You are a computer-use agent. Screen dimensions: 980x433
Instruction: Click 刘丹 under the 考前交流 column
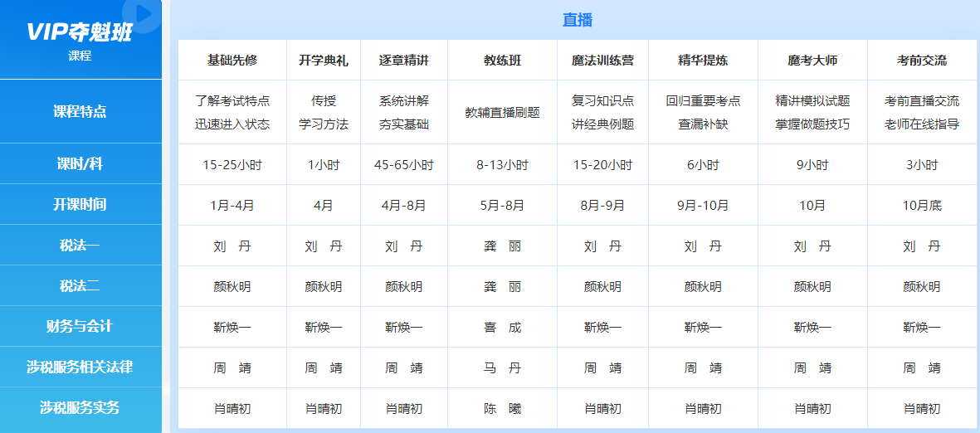[x=922, y=246]
